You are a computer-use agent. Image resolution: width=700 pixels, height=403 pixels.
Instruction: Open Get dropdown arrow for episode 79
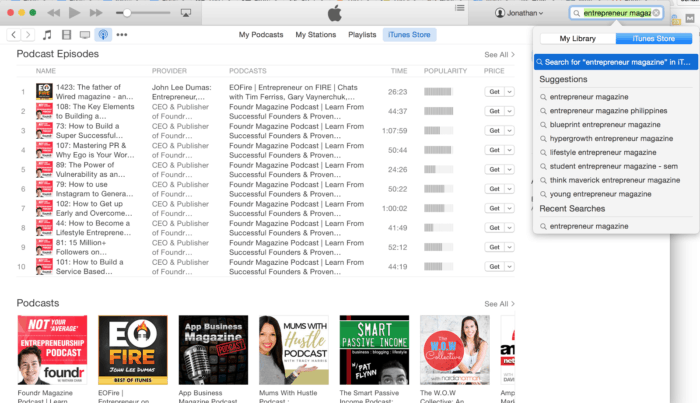pyautogui.click(x=509, y=189)
